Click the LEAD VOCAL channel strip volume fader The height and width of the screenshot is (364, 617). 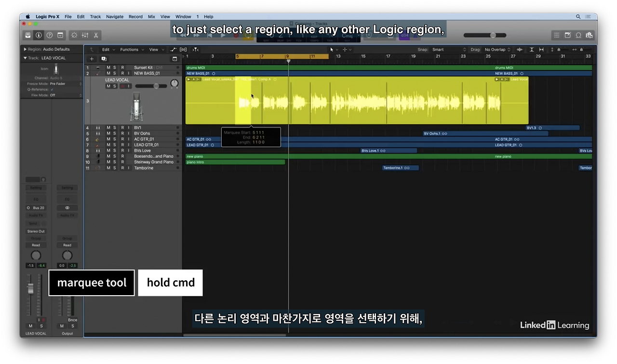[x=30, y=288]
